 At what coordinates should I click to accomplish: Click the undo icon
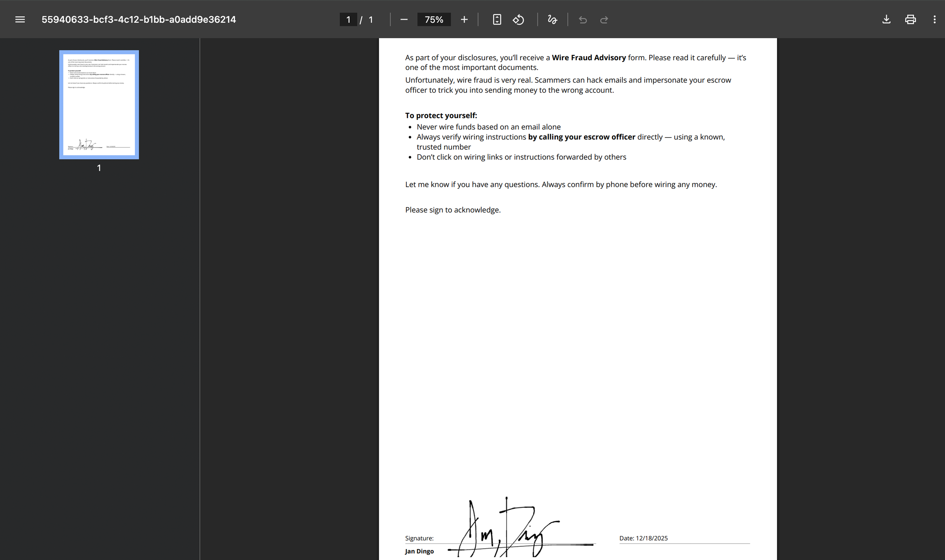tap(582, 19)
